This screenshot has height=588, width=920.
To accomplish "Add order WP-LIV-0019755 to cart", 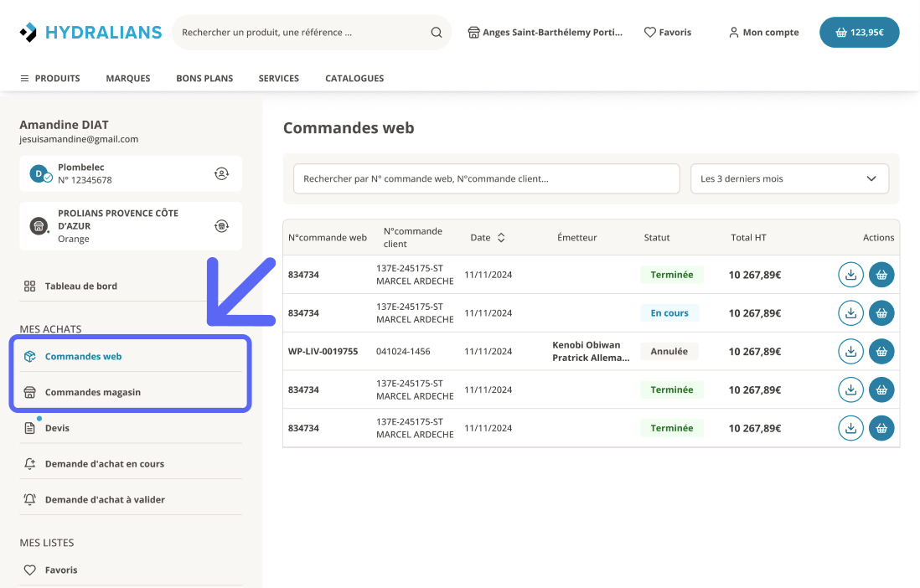I will click(881, 352).
